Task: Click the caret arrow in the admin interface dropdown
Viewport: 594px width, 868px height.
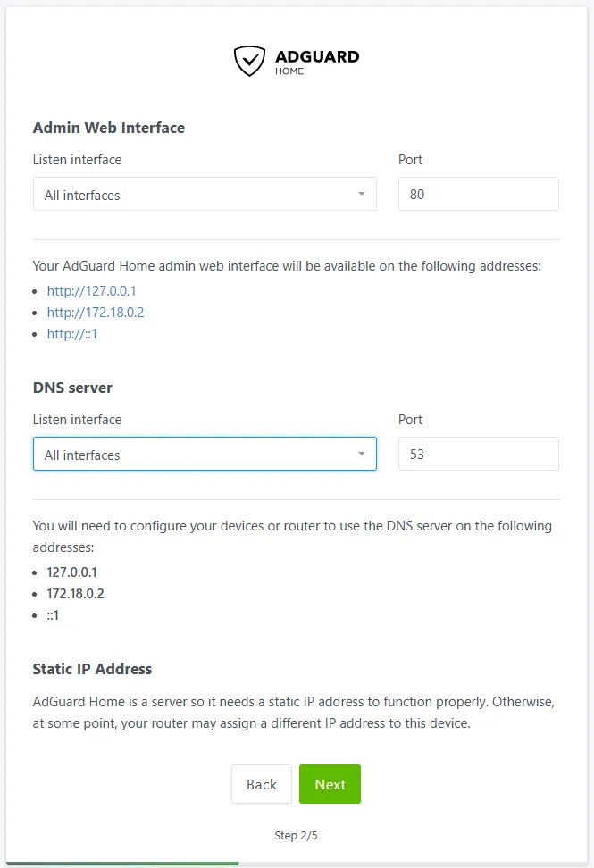Action: click(x=362, y=194)
